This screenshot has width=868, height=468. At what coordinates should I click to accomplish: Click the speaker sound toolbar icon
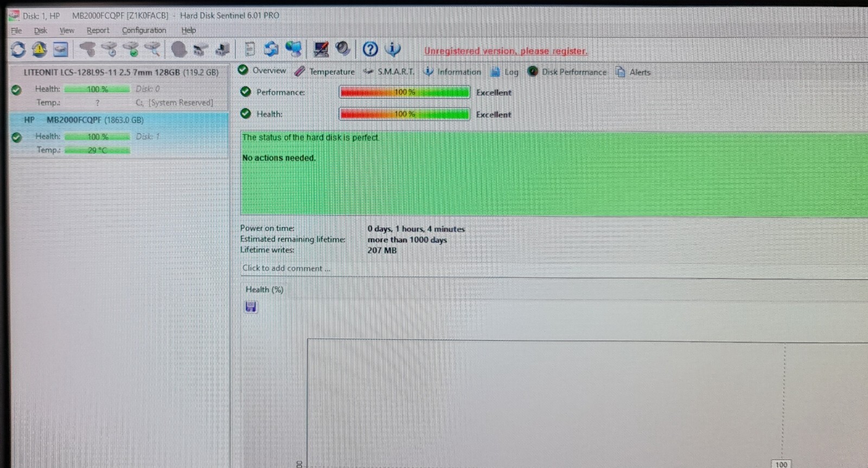click(342, 49)
